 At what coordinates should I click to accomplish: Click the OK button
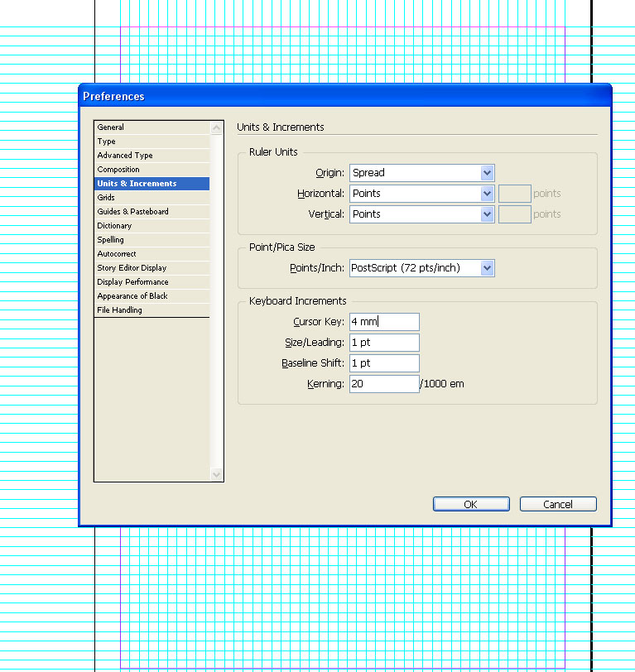(x=471, y=505)
